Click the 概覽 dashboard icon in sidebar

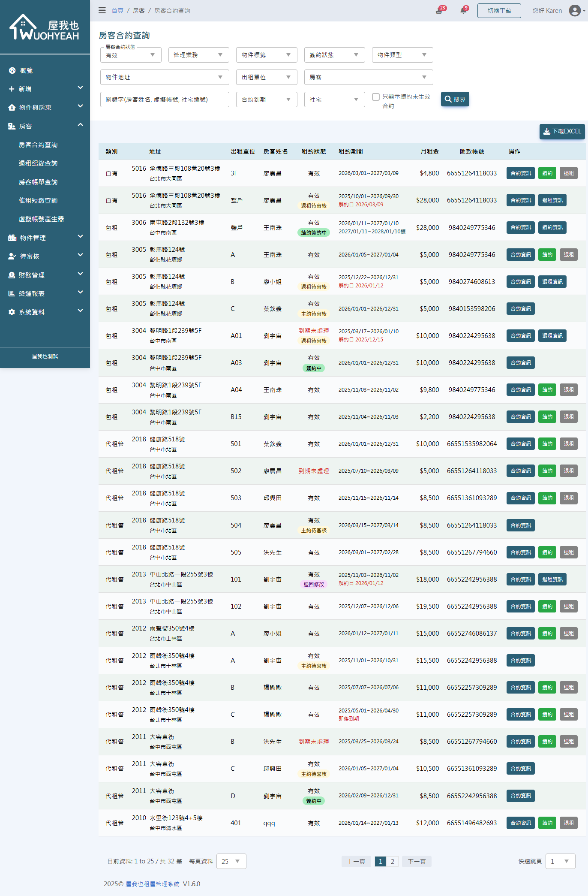12,70
